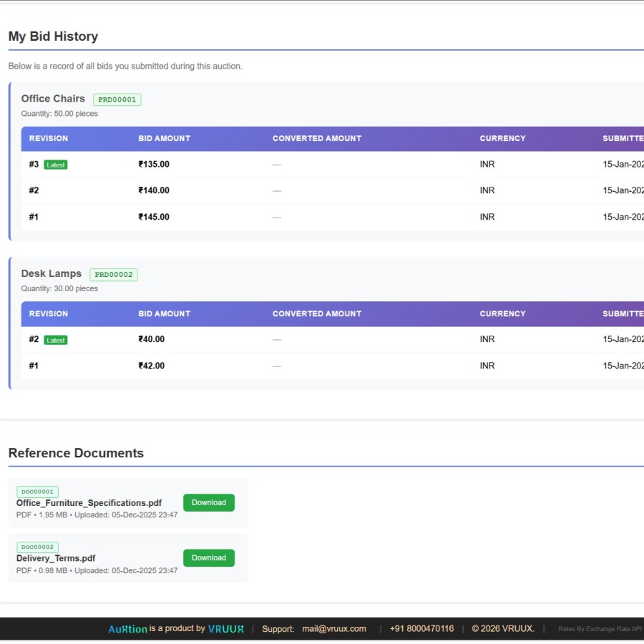Click Currency column header in Desk Lamps table
Image resolution: width=644 pixels, height=644 pixels.
tap(502, 314)
